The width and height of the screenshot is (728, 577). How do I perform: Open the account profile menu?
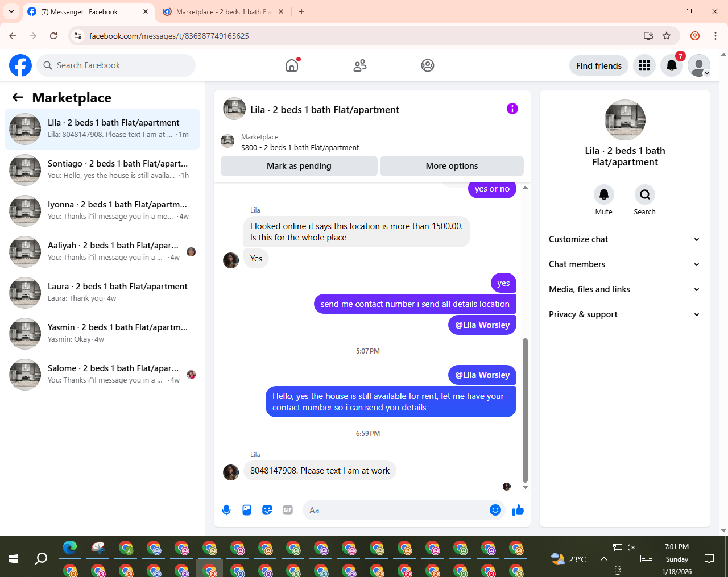tap(699, 65)
